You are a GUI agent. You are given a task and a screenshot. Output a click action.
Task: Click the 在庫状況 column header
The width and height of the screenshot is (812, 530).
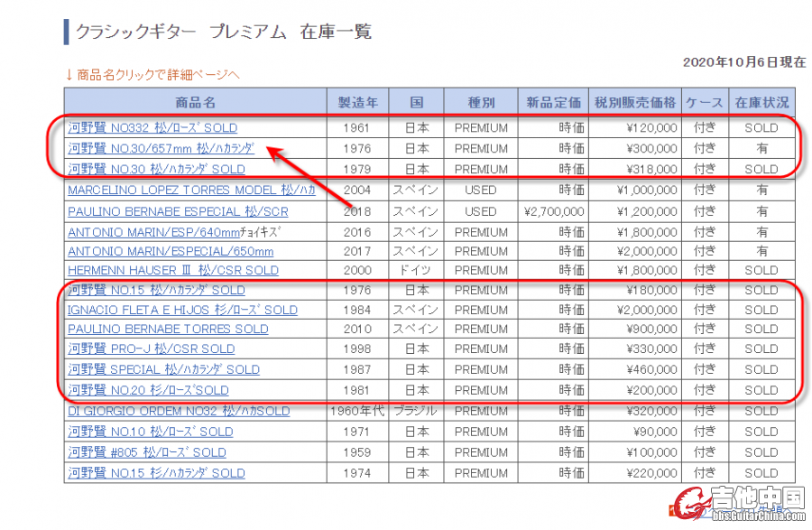(x=761, y=102)
